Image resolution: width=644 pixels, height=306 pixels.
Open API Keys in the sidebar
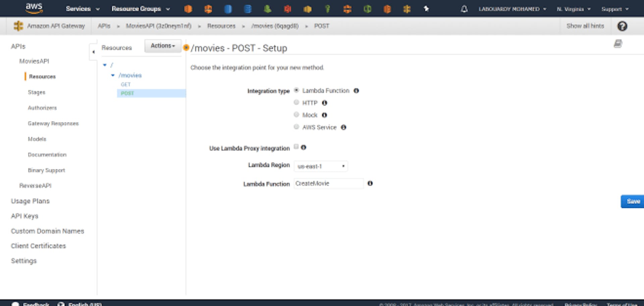(24, 216)
